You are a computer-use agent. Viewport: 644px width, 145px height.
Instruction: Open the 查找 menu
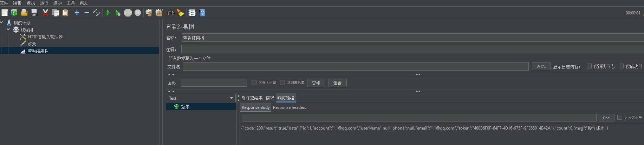coord(31,3)
